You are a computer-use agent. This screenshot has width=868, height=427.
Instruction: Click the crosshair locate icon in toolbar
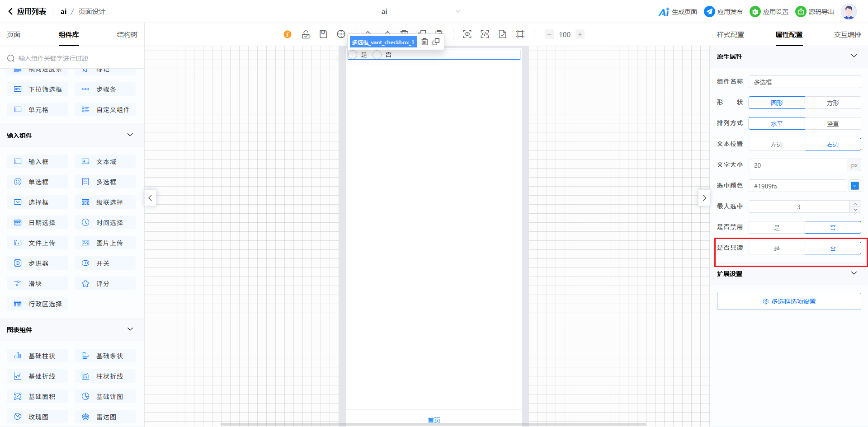(x=341, y=34)
